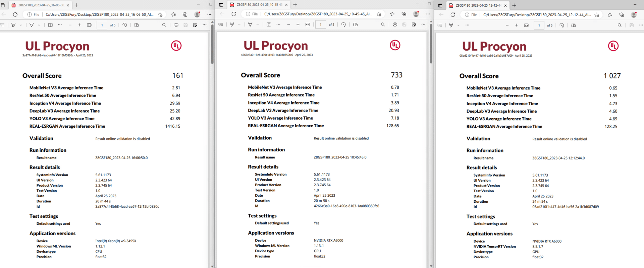Zoom in the PDF in left window
Image resolution: width=644 pixels, height=268 pixels.
pos(79,25)
